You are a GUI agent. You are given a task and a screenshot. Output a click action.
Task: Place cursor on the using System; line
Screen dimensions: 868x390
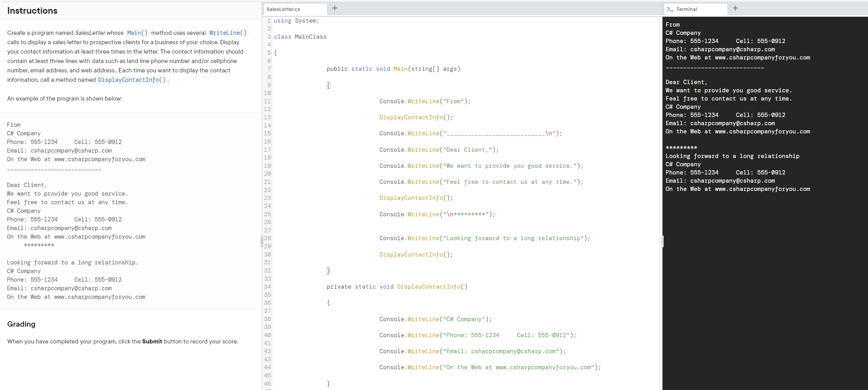295,21
